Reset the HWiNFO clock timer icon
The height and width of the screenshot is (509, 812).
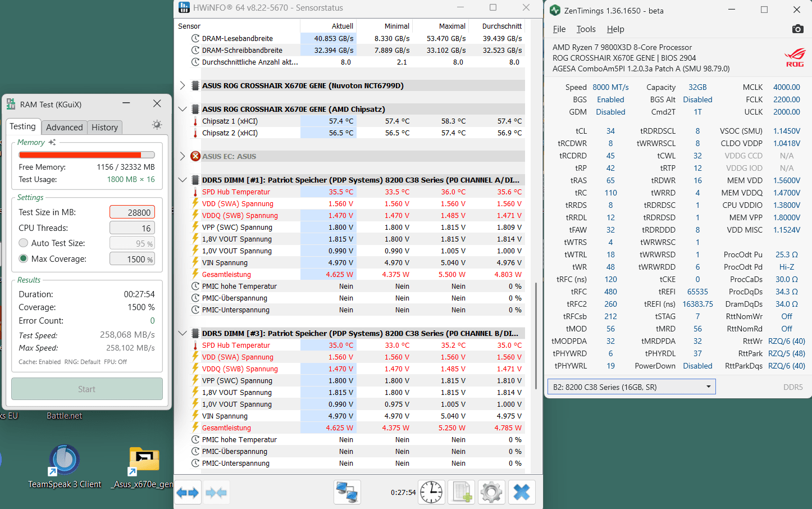pyautogui.click(x=431, y=493)
